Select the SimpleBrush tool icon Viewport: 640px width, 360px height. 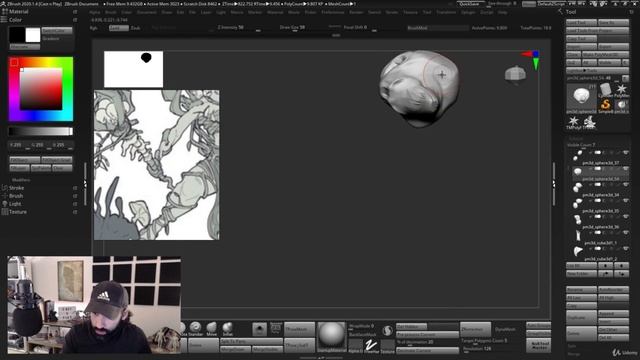pyautogui.click(x=606, y=106)
